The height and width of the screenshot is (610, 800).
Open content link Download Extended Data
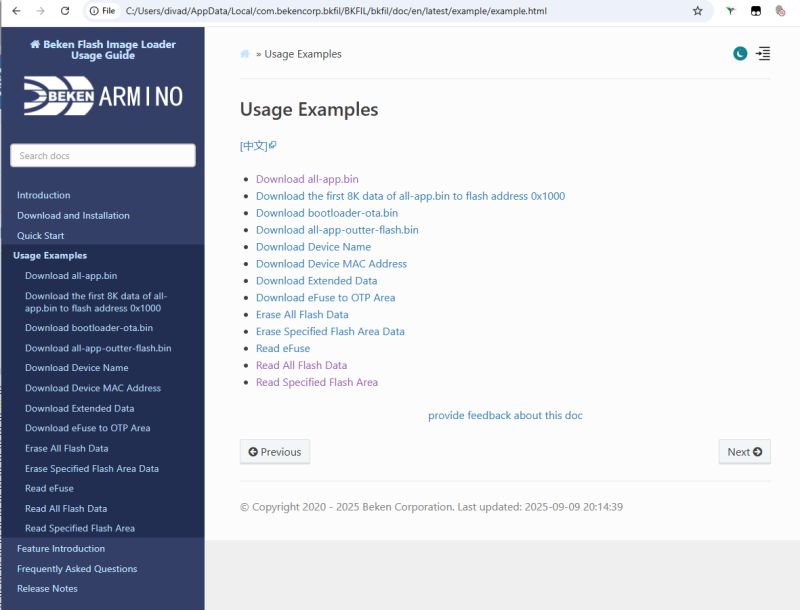(317, 281)
